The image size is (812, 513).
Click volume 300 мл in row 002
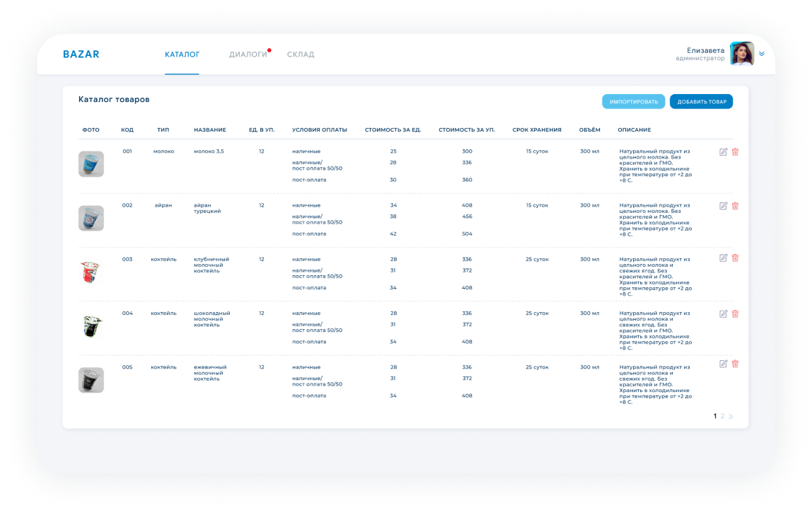point(589,205)
